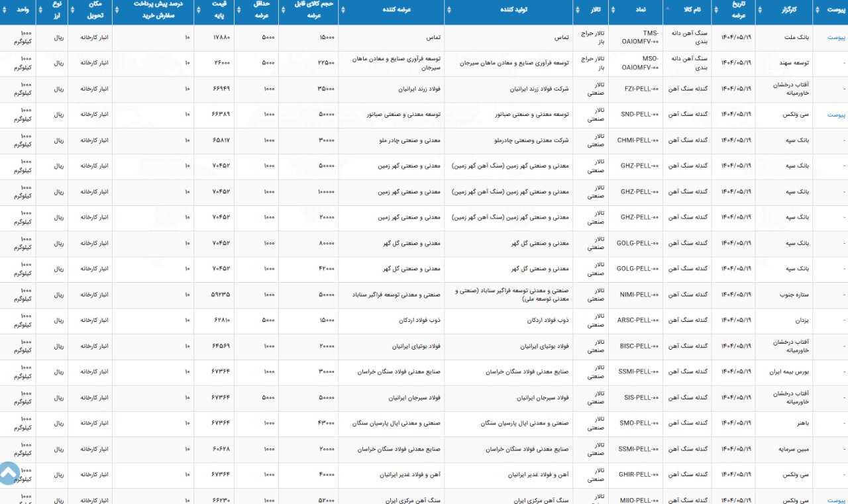Select broker cell مبین سرمایه
This screenshot has height=504, width=848.
coord(795,448)
